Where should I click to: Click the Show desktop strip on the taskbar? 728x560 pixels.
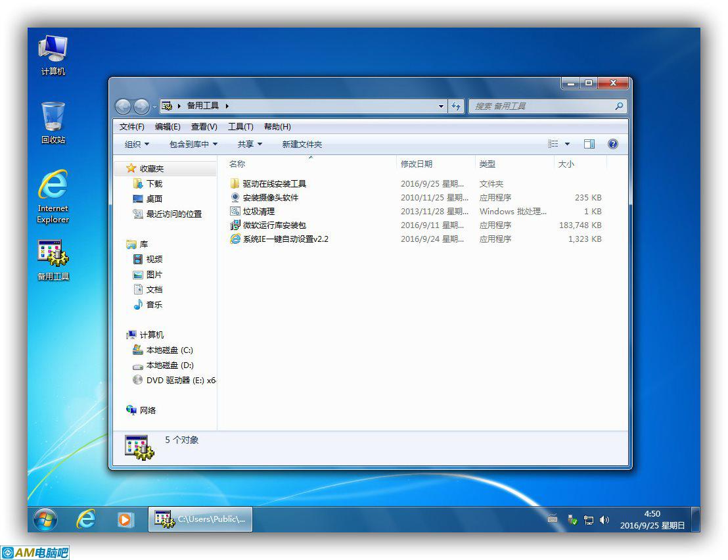(696, 519)
